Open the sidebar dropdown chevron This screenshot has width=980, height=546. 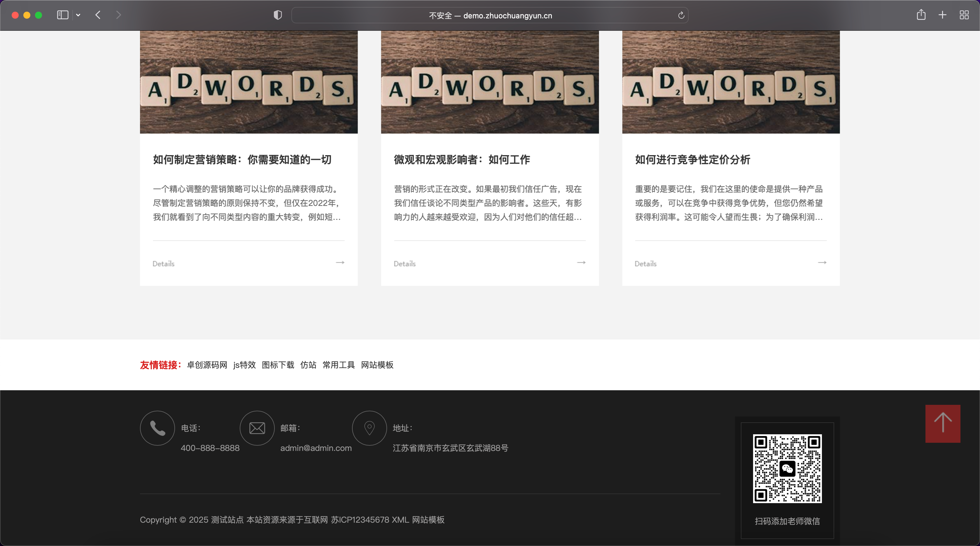pos(78,15)
